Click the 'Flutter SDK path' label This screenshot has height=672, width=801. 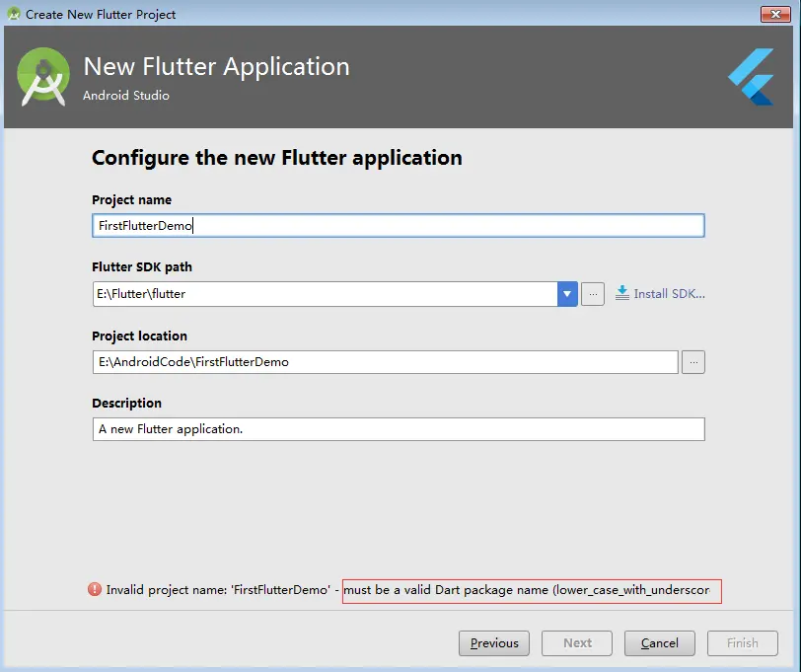click(142, 267)
